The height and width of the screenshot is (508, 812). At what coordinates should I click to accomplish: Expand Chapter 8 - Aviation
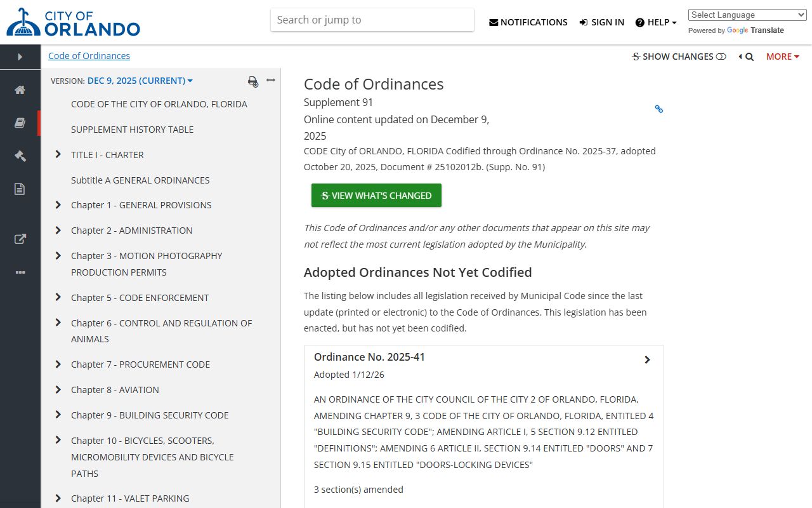tap(58, 389)
